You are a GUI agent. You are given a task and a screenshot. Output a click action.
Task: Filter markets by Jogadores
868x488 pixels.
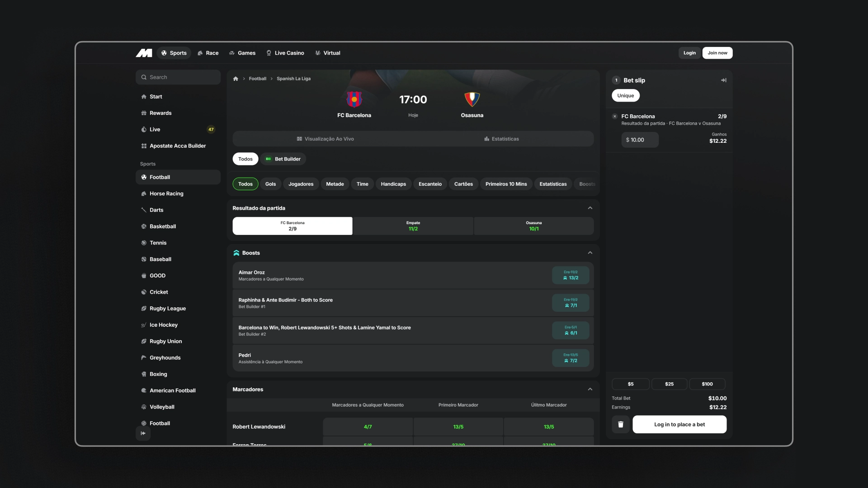point(301,184)
